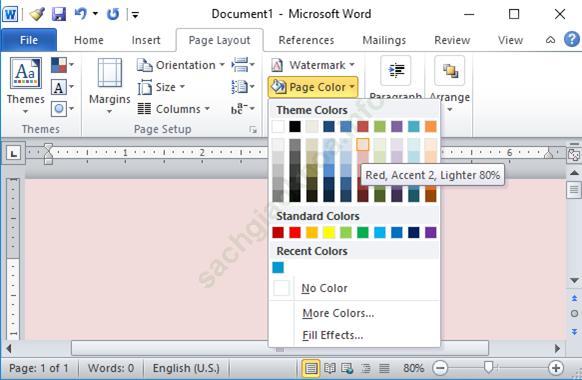
Task: Go to next page double arrow
Action: 574,331
